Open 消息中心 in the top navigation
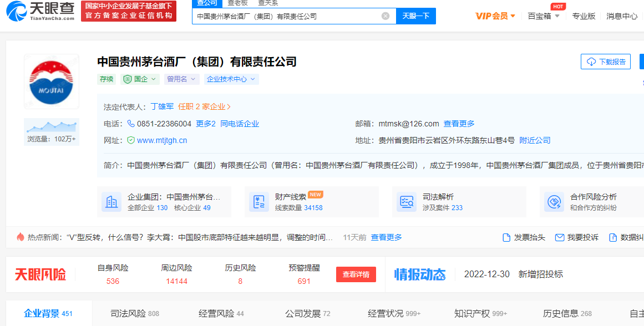Screen dimensions: 644x326 coord(622,17)
